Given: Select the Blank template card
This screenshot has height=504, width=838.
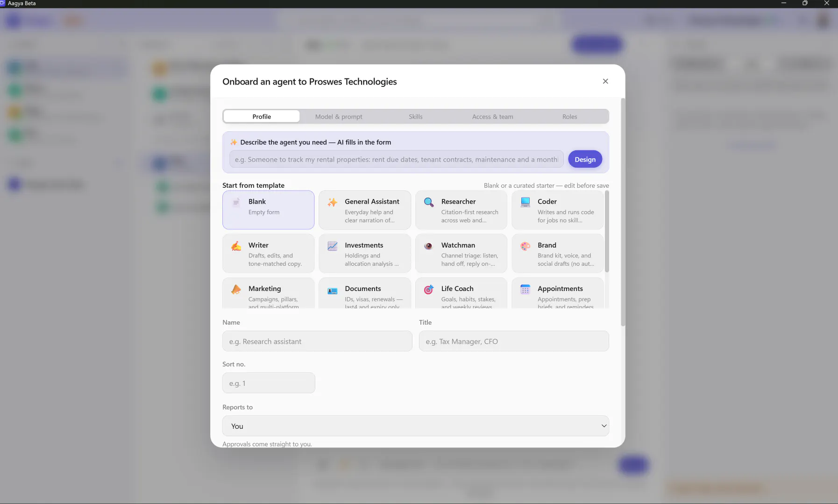Looking at the screenshot, I should (x=268, y=210).
